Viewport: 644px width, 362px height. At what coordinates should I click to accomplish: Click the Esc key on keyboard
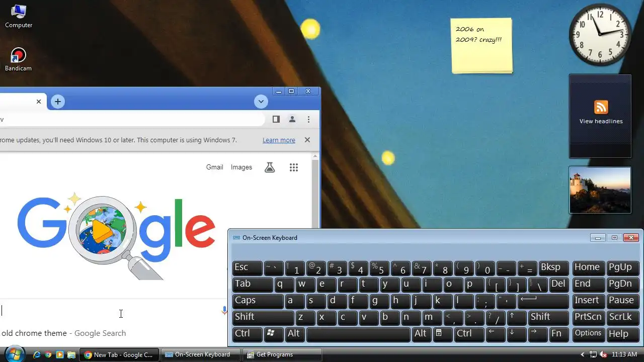pyautogui.click(x=248, y=268)
